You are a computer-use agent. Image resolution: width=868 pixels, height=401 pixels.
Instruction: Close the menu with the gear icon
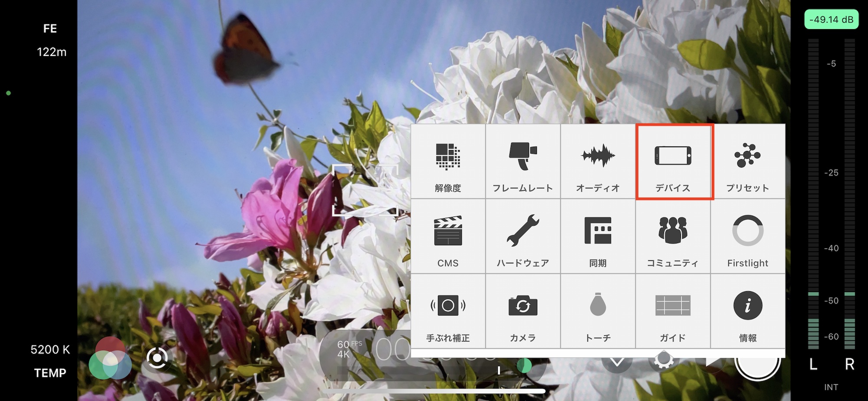(x=664, y=361)
